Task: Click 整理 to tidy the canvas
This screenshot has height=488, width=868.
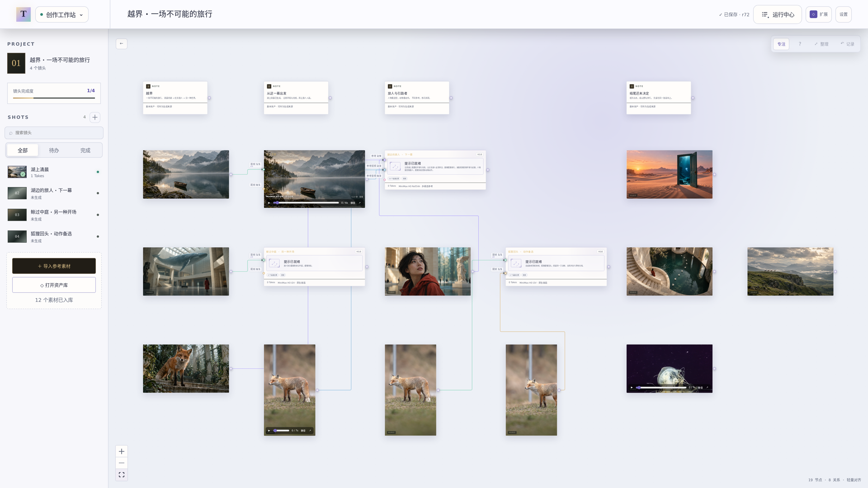Action: pos(821,44)
